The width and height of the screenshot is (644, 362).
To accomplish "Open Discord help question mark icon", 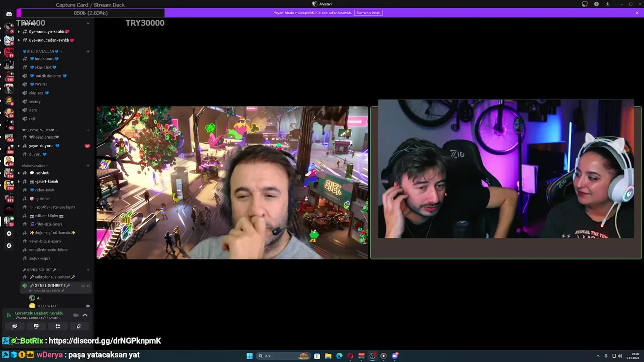I will pos(596,4).
